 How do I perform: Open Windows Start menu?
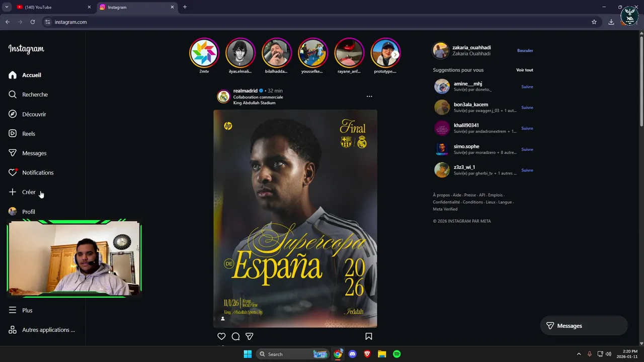[248, 354]
